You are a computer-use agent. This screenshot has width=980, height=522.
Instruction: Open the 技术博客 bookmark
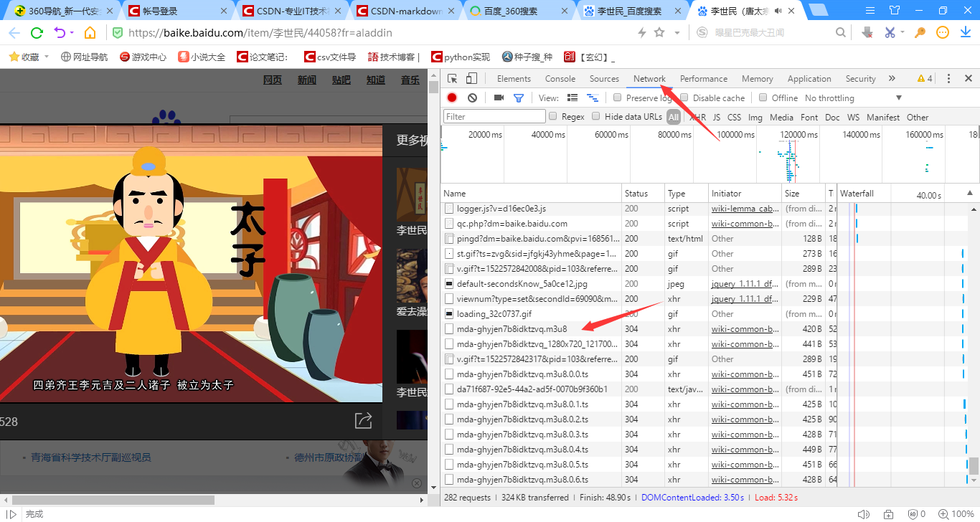[x=392, y=57]
